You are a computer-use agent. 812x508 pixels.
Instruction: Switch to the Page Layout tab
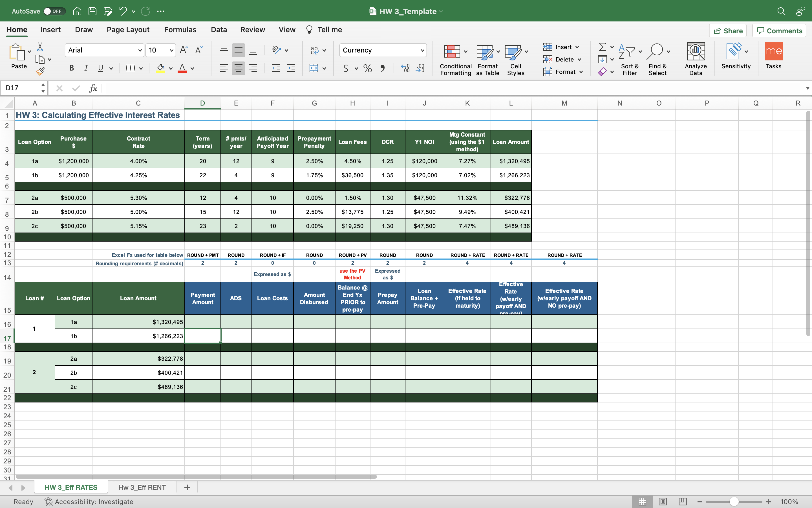click(x=128, y=30)
